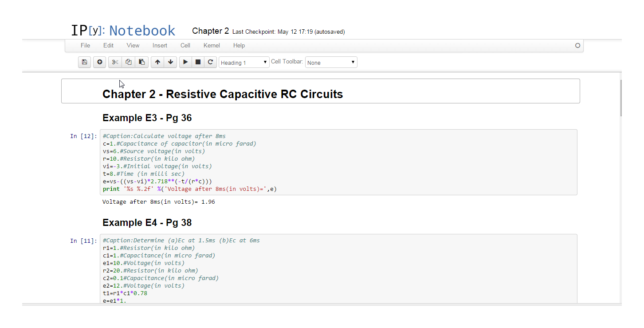The height and width of the screenshot is (328, 644).
Task: Click the Save notebook icon
Action: point(85,62)
